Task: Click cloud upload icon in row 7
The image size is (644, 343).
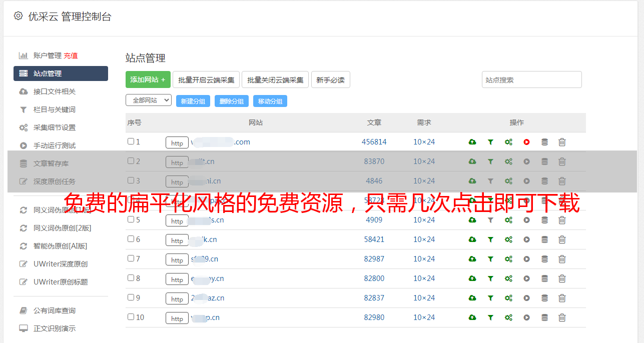Action: pos(472,259)
